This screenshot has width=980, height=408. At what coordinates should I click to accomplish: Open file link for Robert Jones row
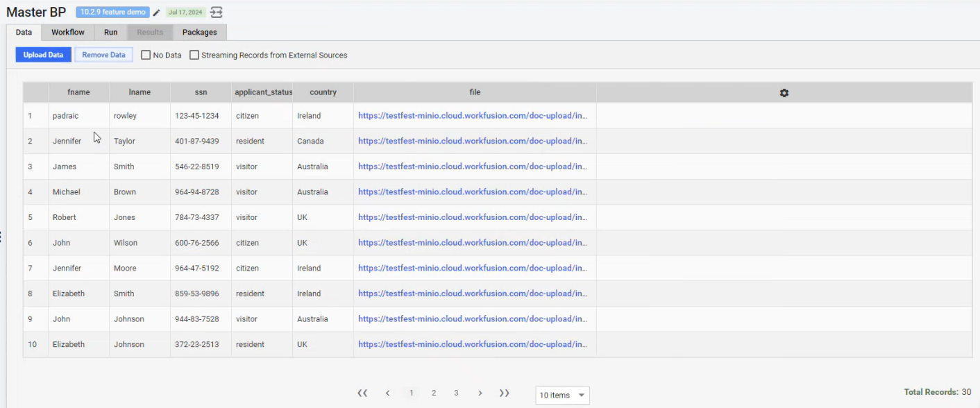[x=473, y=217]
